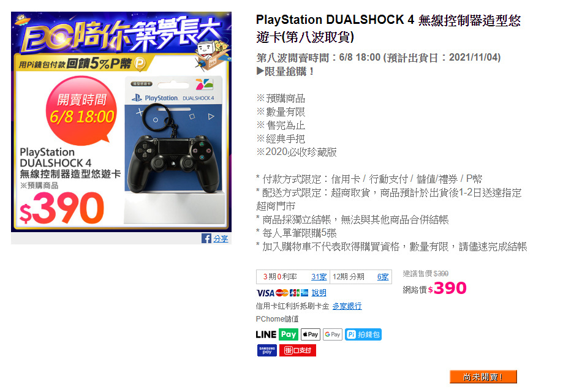
Task: Click the Samsung Pay icon
Action: [267, 350]
